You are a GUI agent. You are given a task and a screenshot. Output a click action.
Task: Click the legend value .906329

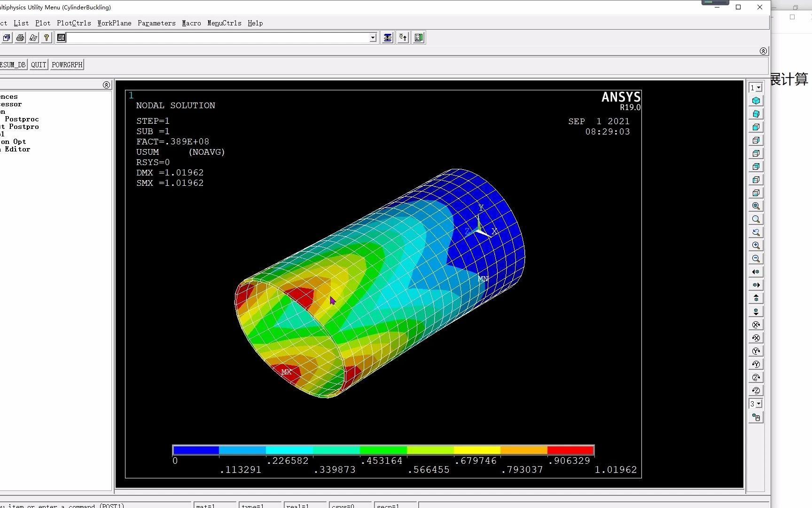click(x=569, y=461)
